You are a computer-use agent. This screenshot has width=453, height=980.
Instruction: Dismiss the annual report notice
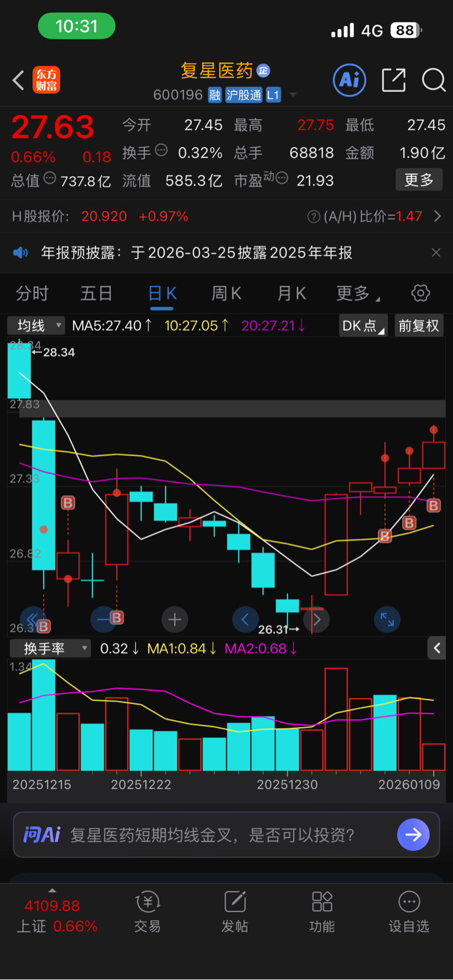coord(436,253)
